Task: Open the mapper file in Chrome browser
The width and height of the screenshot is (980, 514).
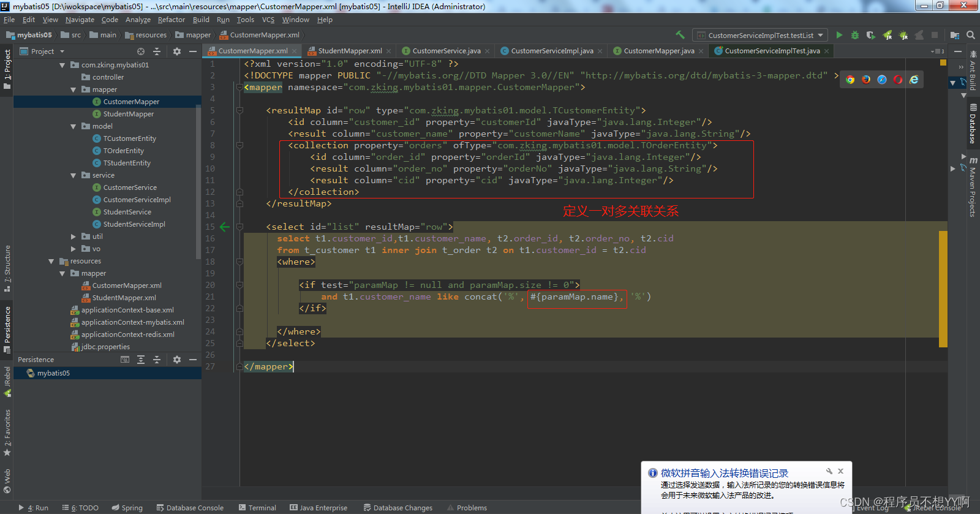Action: [x=850, y=80]
